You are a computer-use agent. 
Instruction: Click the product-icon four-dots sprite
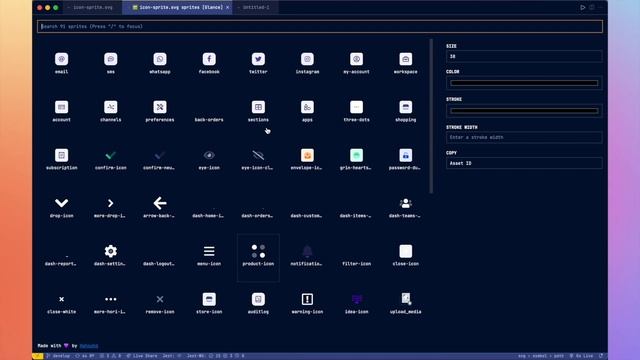tap(258, 251)
